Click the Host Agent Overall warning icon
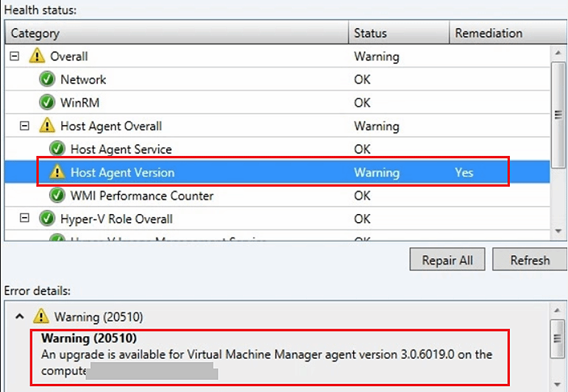Image resolution: width=568 pixels, height=392 pixels. point(47,126)
